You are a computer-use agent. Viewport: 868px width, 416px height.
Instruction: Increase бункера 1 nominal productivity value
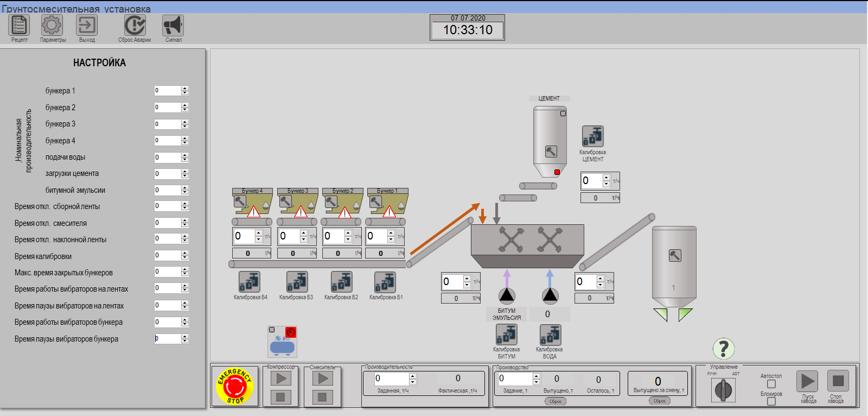coord(185,89)
